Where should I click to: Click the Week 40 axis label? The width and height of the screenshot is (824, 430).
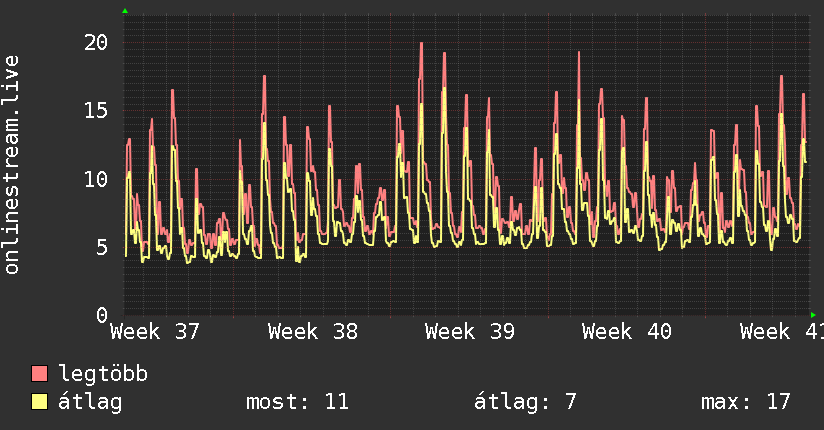click(x=627, y=332)
